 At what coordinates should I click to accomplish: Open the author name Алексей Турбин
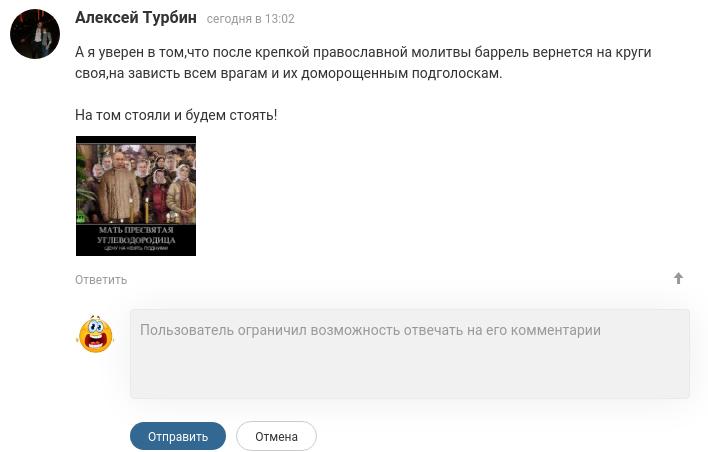coord(136,18)
